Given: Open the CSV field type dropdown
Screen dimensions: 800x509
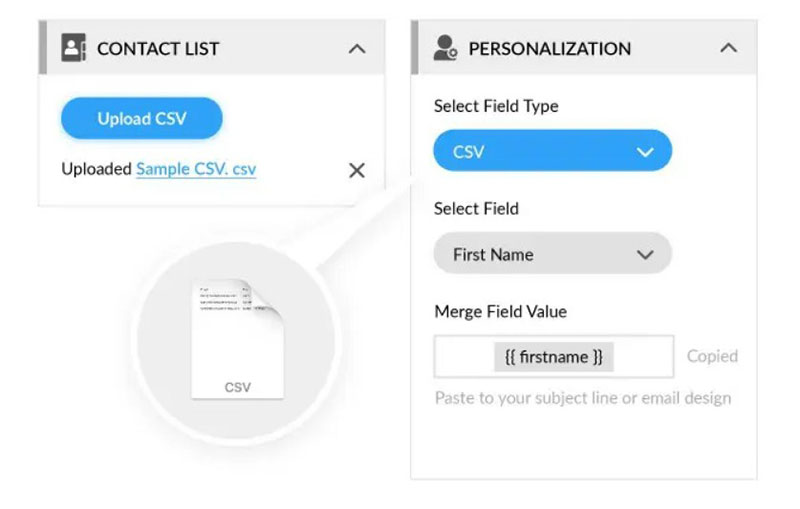Looking at the screenshot, I should pos(553,151).
